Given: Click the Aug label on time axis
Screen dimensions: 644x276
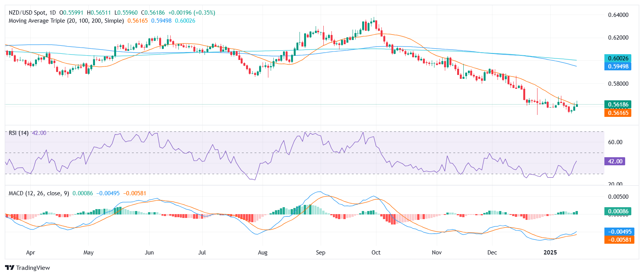Looking at the screenshot, I should pos(263,253).
